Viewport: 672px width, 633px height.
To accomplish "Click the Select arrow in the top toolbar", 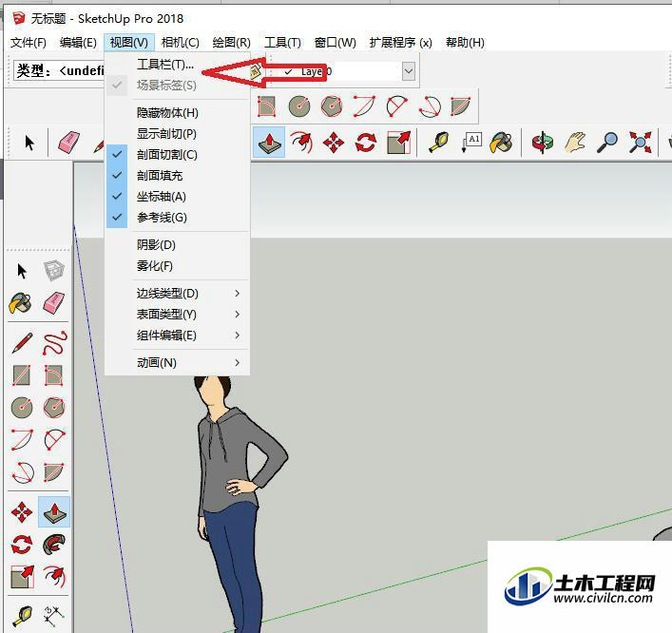I will pyautogui.click(x=29, y=143).
